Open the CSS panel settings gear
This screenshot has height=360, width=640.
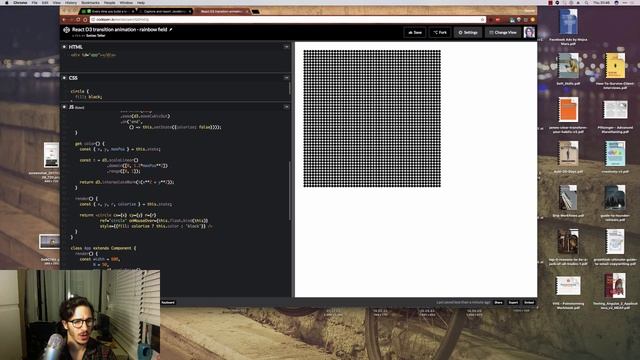tap(64, 78)
